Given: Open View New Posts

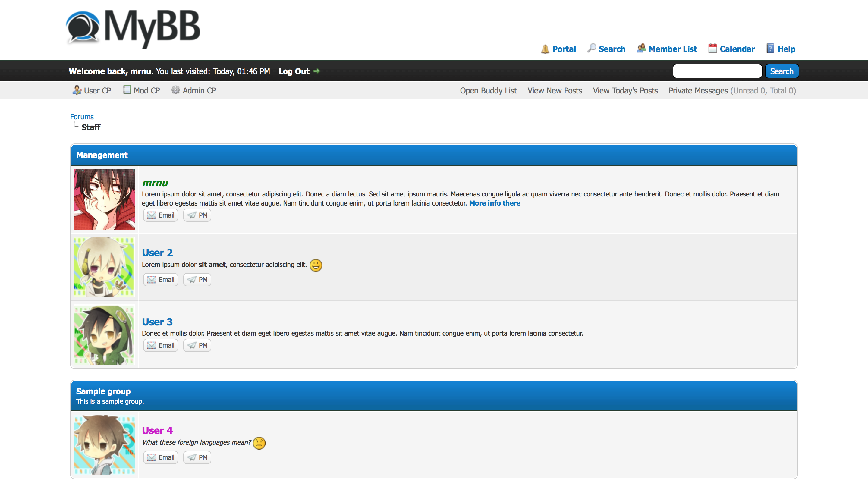Looking at the screenshot, I should coord(554,91).
